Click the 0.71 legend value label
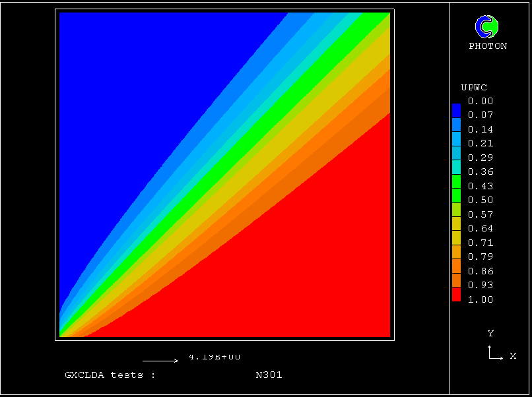Screen dimensions: 532x397 [480, 243]
